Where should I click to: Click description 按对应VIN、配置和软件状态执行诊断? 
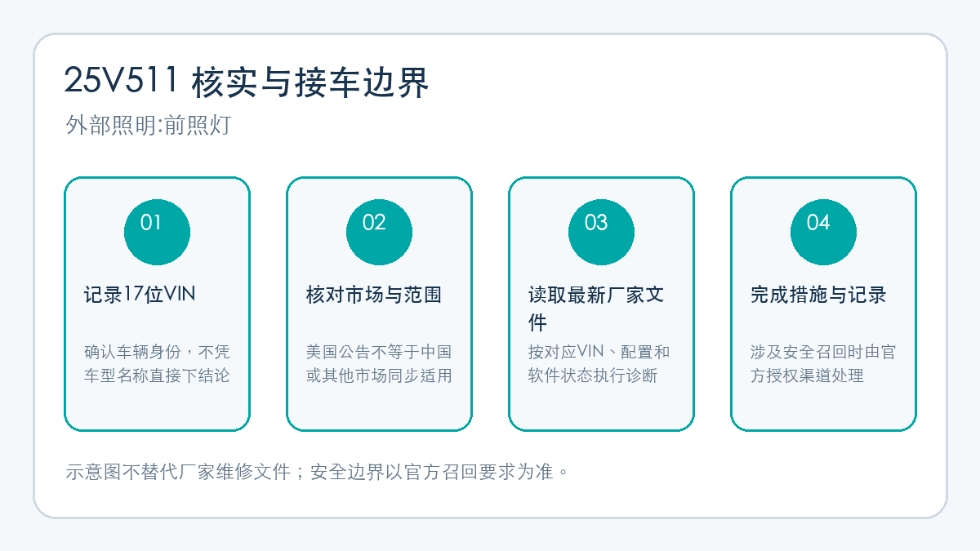(599, 364)
